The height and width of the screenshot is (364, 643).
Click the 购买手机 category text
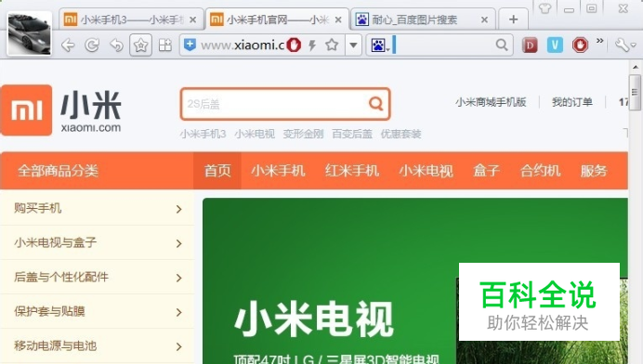tap(38, 208)
